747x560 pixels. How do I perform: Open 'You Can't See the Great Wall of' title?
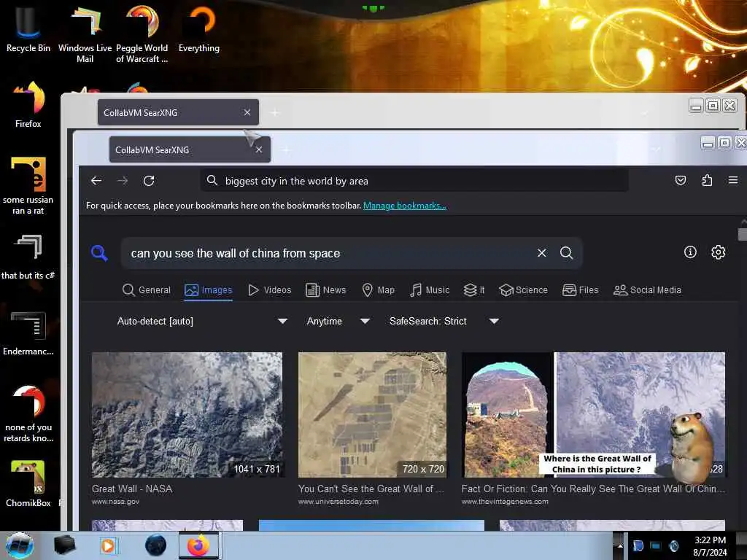(x=371, y=489)
